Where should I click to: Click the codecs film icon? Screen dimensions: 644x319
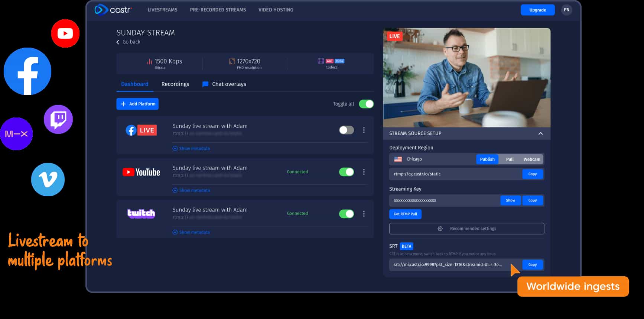pyautogui.click(x=321, y=61)
